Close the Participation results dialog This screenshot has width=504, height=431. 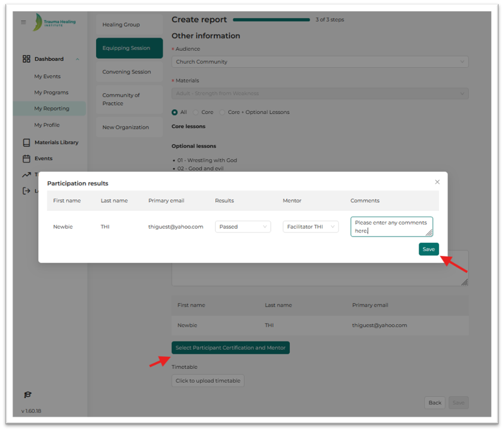click(x=437, y=182)
